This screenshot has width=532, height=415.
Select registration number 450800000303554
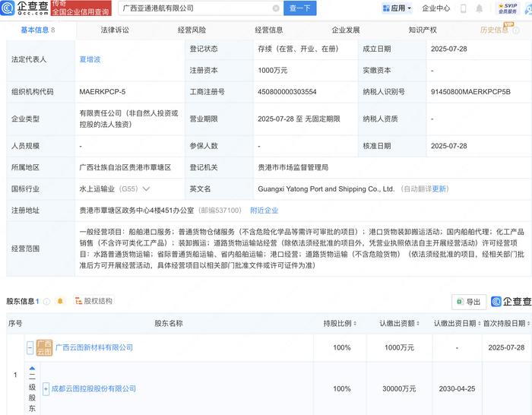287,92
